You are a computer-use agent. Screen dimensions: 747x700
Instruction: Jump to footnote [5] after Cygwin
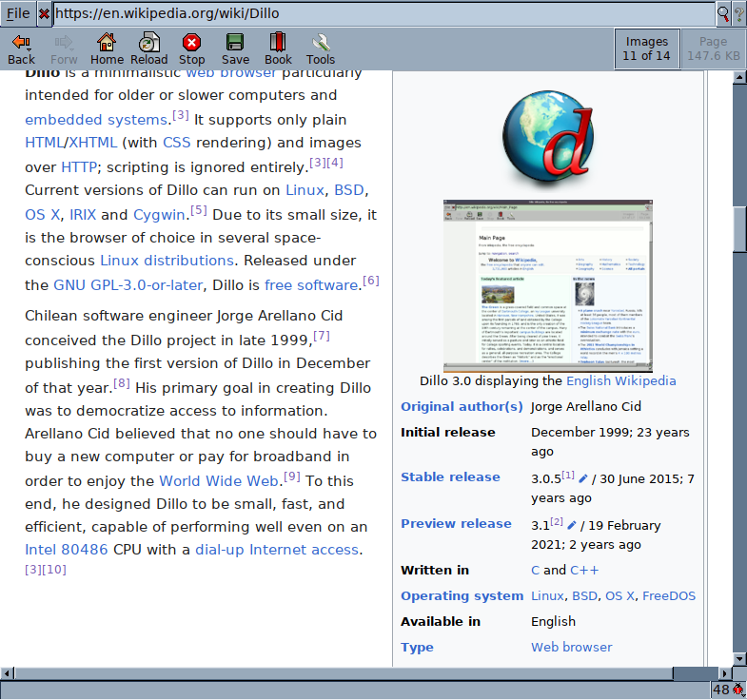[199, 210]
